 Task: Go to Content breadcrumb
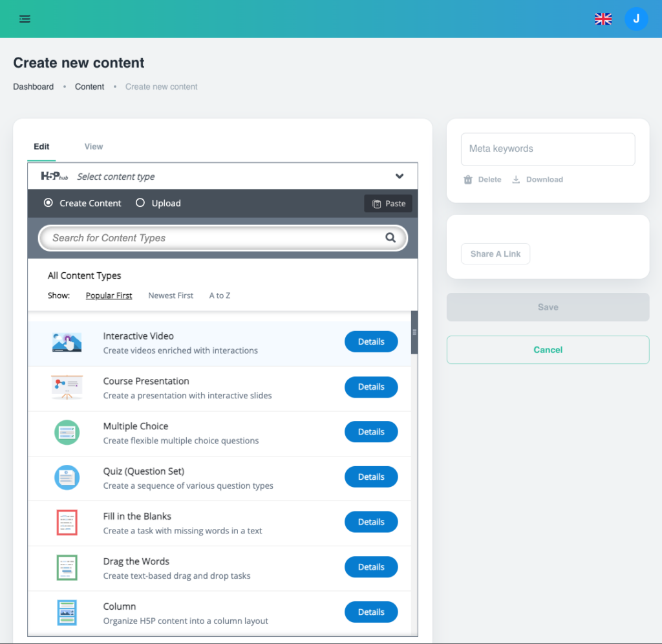pyautogui.click(x=89, y=87)
